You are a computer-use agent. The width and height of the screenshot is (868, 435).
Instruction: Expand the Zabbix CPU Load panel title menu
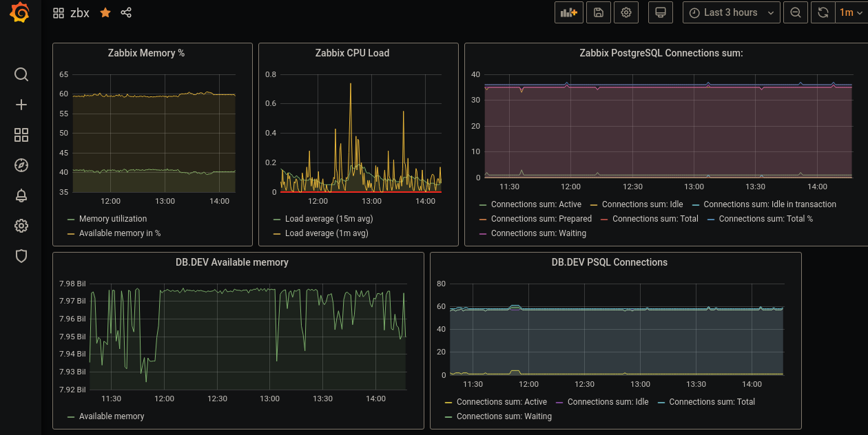pos(352,53)
